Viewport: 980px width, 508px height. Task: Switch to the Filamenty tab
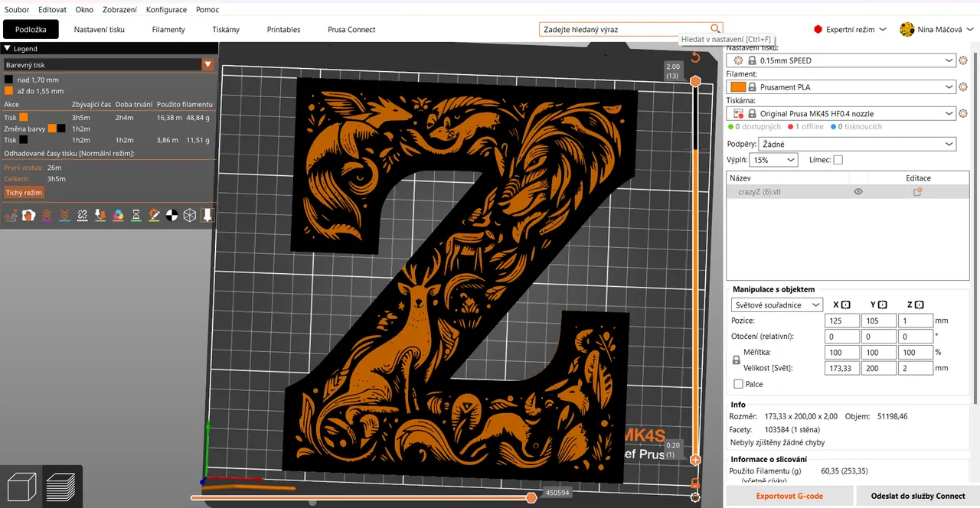(168, 29)
